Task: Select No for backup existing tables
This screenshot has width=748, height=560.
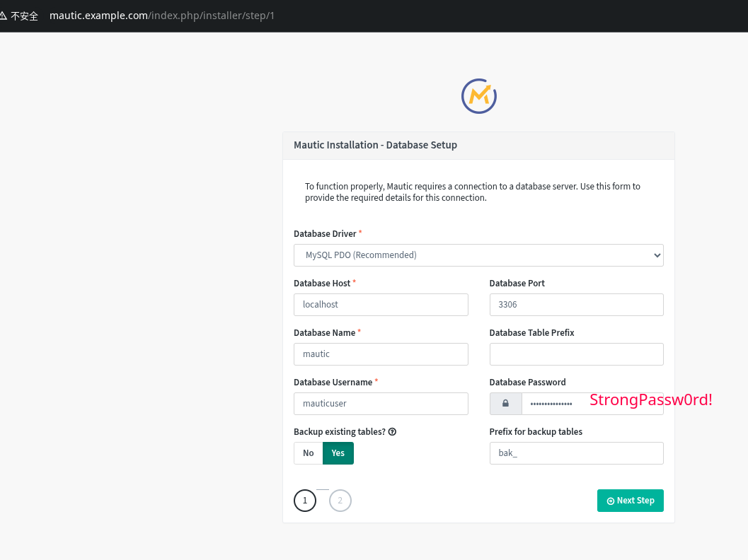Action: (x=308, y=453)
